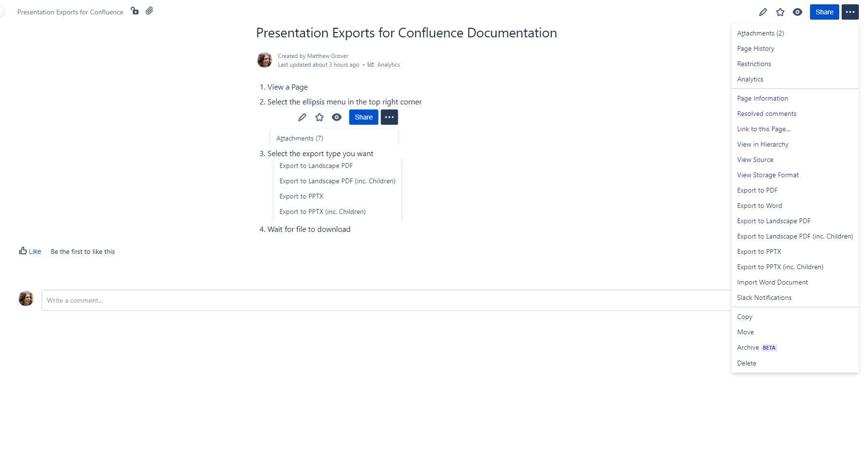Screen dimensions: 868x456
Task: Click inside the Write a comment field
Action: coord(386,300)
